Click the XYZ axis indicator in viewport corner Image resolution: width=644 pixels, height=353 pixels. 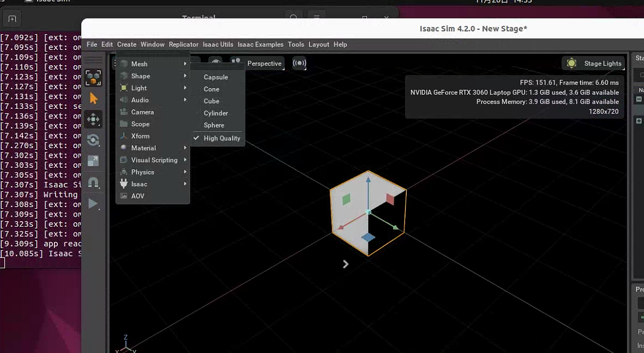pos(126,345)
